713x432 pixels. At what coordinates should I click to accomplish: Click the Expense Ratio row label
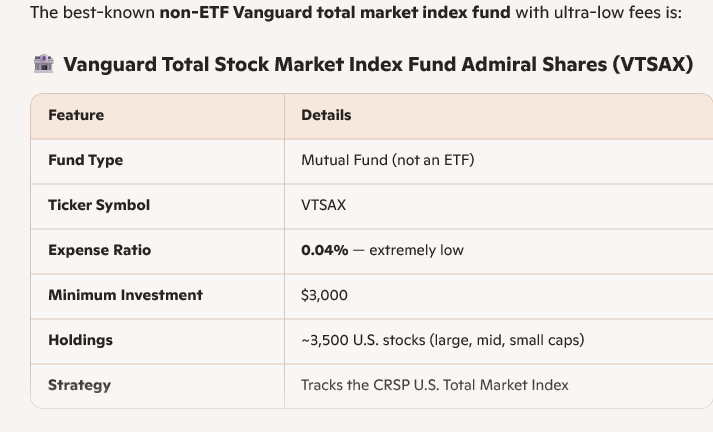[x=99, y=250]
